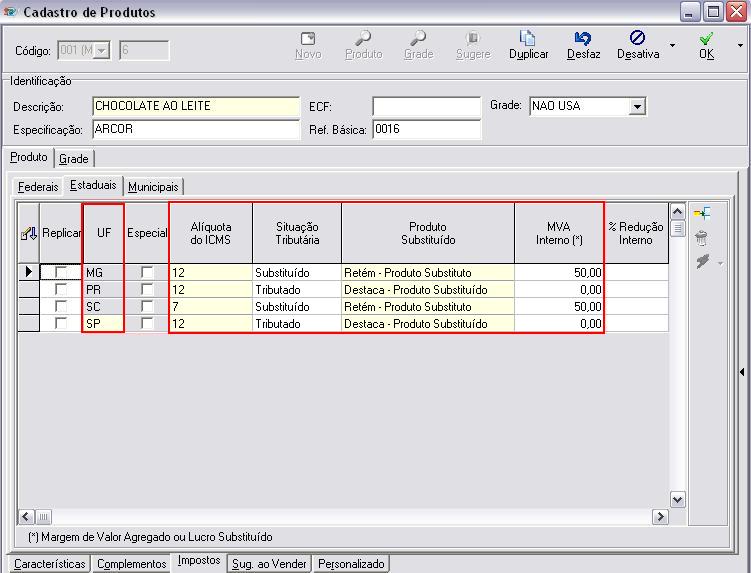Expand the dropdown arrow next to OK
751x573 pixels.
click(x=740, y=45)
